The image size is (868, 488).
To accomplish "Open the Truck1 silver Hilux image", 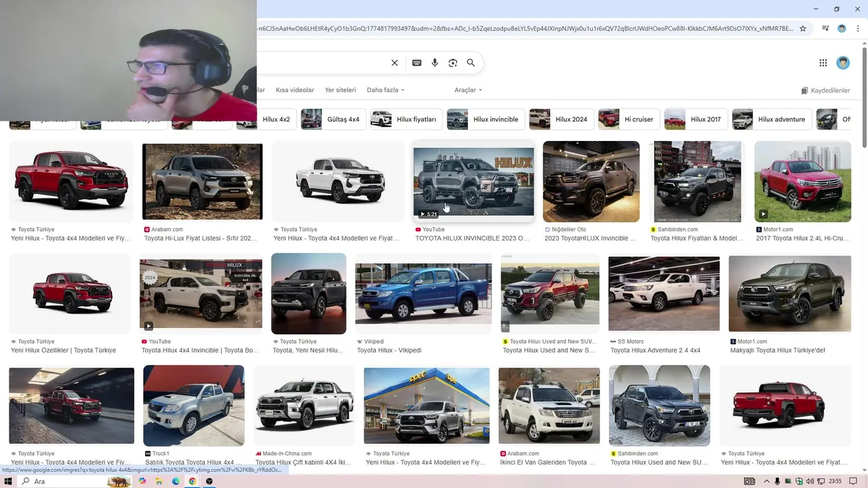I will pyautogui.click(x=194, y=405).
